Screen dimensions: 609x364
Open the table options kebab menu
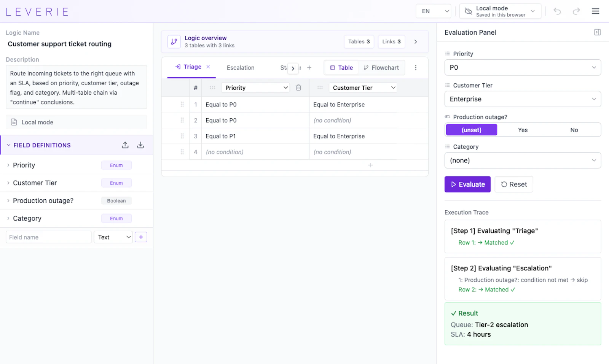coord(416,68)
